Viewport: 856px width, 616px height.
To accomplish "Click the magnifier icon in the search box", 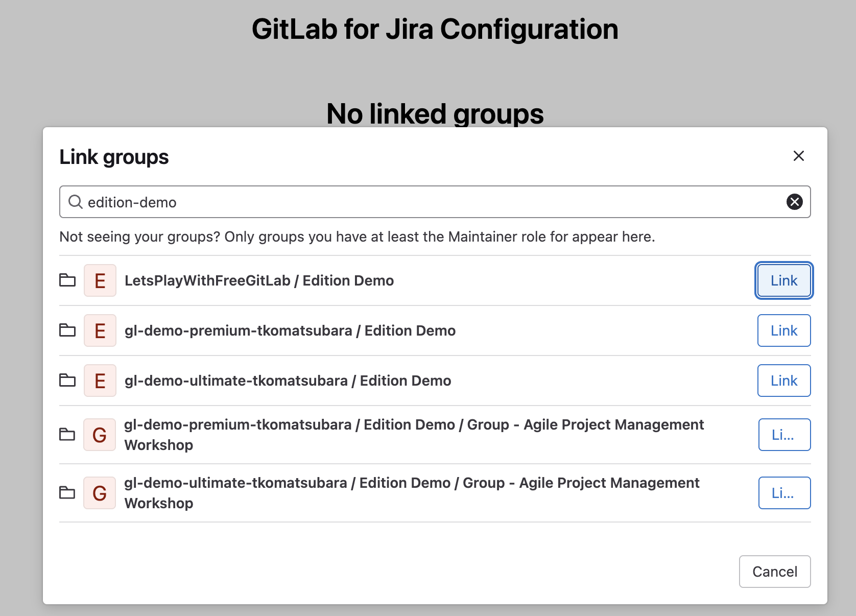I will click(x=76, y=202).
